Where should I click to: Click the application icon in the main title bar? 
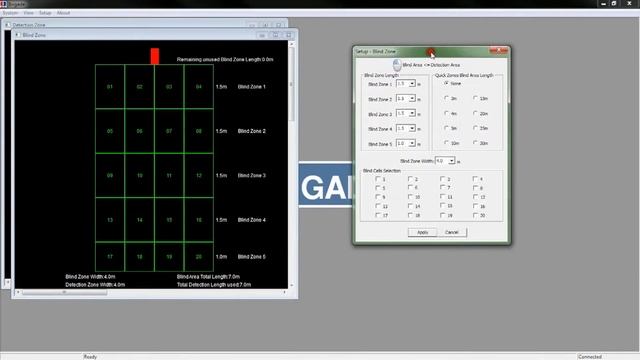[3, 4]
